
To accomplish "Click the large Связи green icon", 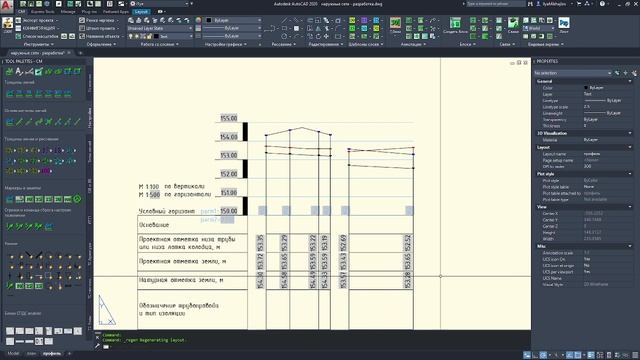I will pos(513,24).
